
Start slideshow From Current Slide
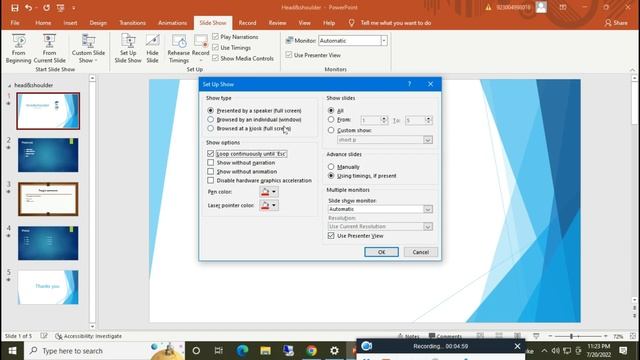(49, 49)
